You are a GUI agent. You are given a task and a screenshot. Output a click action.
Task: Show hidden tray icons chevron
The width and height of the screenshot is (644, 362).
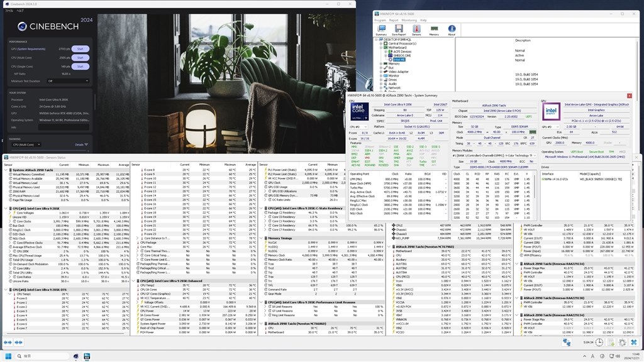pos(584,356)
